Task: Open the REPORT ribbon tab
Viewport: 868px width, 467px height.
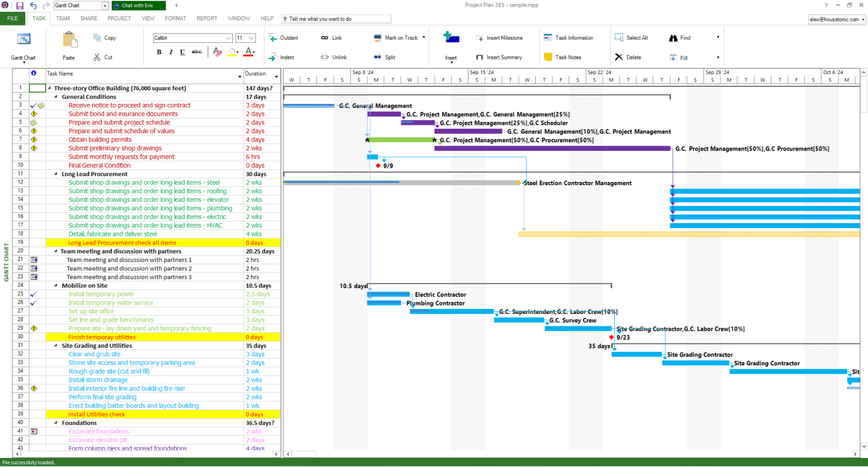Action: click(x=207, y=19)
